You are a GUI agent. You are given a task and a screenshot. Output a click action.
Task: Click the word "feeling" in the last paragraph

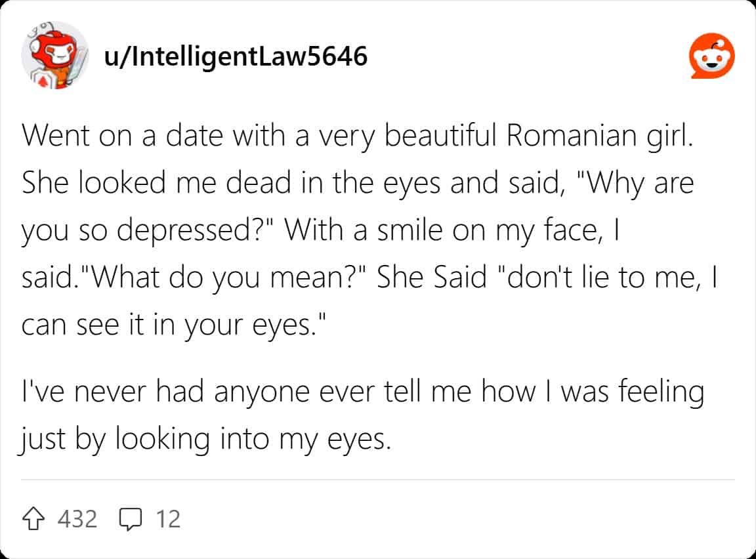click(661, 392)
